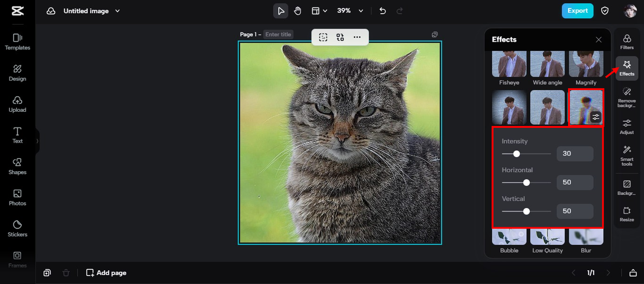Open the user profile avatar
Viewport: 644px width, 284px height.
(630, 11)
